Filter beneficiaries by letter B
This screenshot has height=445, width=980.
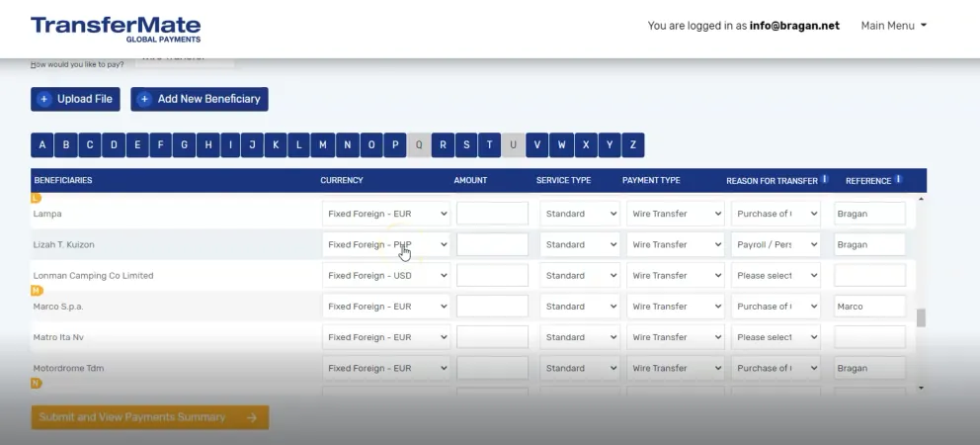tap(65, 145)
